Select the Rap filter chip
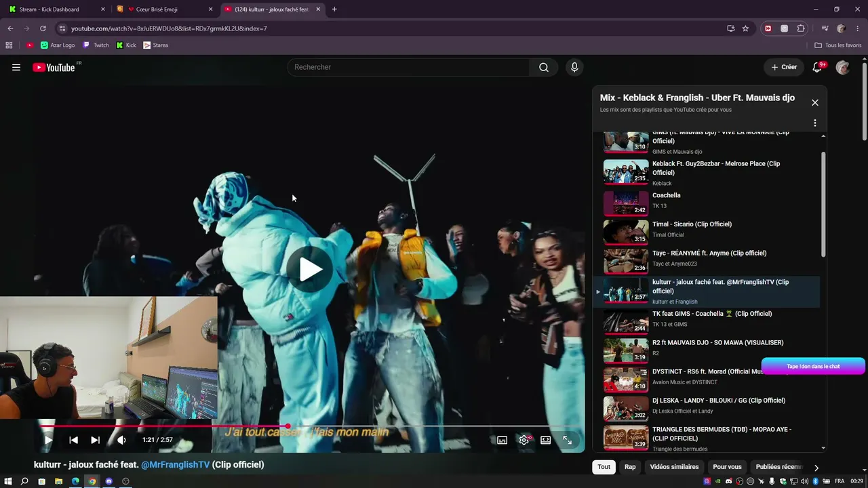This screenshot has height=488, width=868. (630, 467)
